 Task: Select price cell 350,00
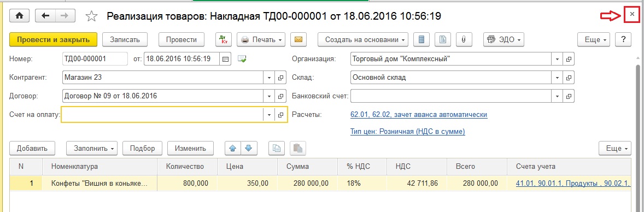(x=247, y=183)
